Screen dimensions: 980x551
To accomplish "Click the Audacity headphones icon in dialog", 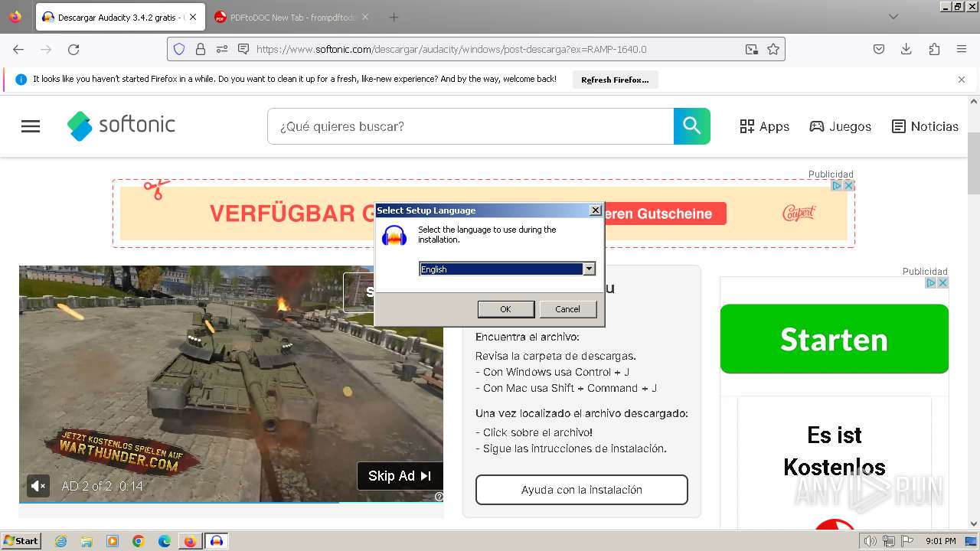I will click(x=394, y=236).
